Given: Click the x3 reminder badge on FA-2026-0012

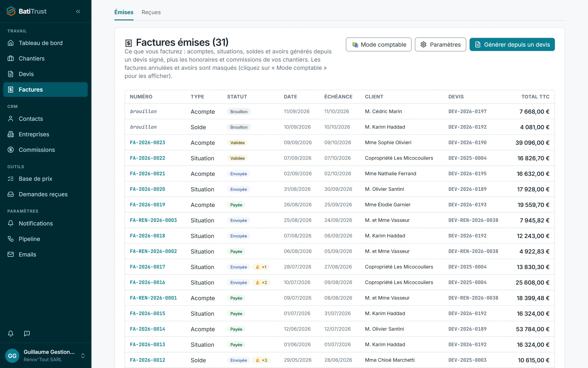Looking at the screenshot, I should 261,360.
